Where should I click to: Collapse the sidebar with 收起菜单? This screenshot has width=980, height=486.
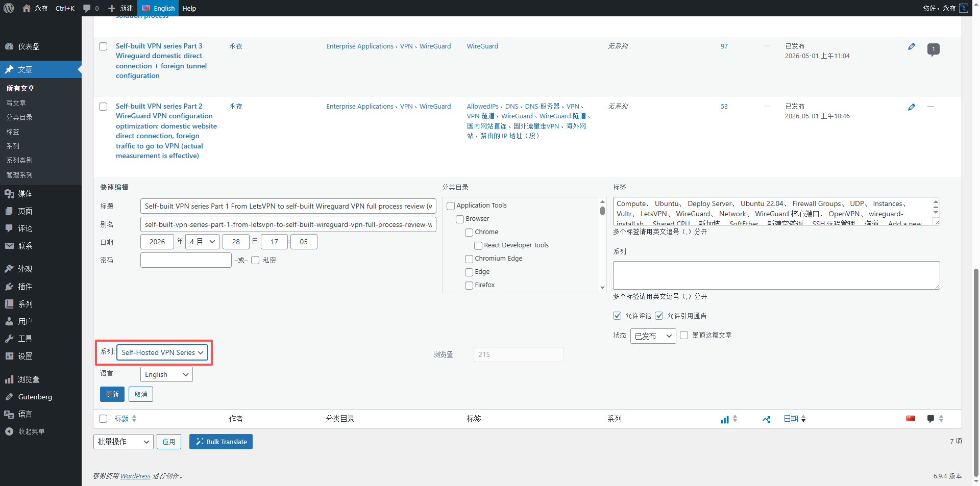(41, 431)
